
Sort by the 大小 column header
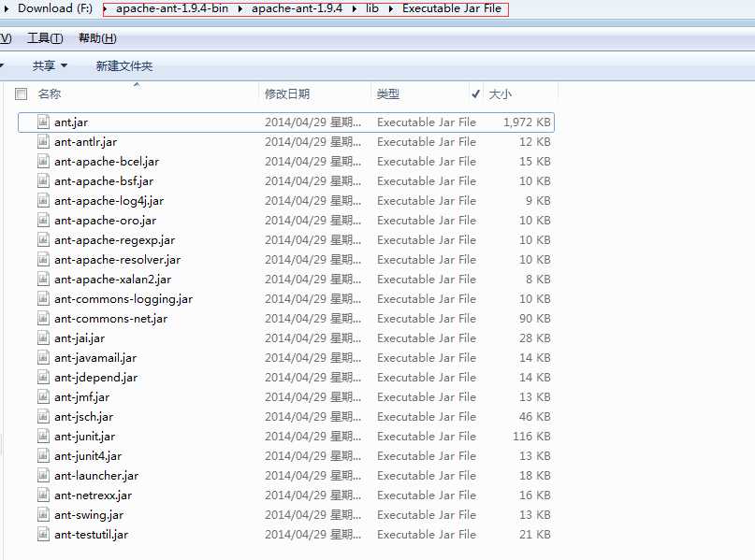click(x=500, y=93)
